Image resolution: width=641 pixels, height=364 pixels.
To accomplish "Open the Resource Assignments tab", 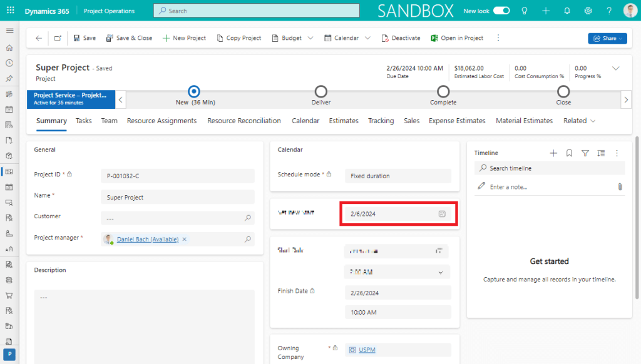I will tap(162, 121).
